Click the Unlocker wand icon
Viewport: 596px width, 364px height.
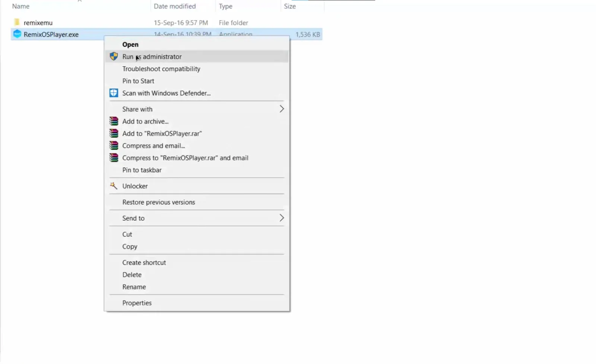pos(114,186)
